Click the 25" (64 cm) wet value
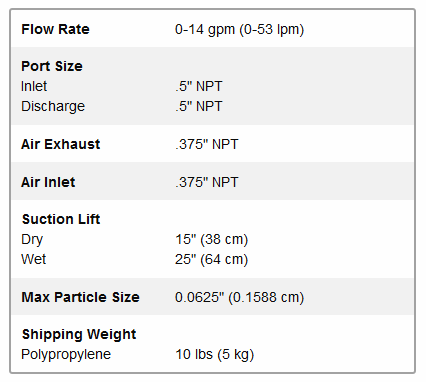The height and width of the screenshot is (382, 426). pos(212,260)
